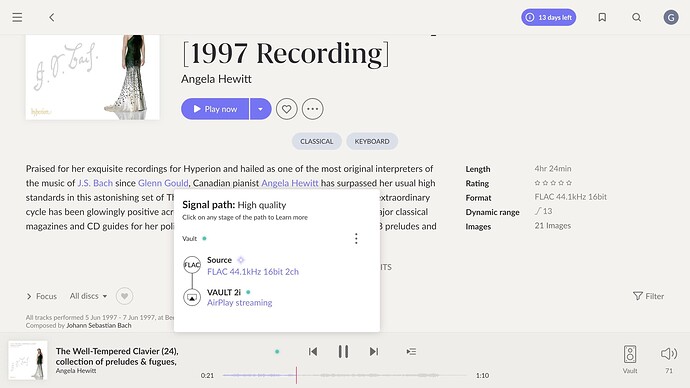Click now playing artist Angela Hewitt
Viewport: 690px width, 388px height.
click(76, 371)
